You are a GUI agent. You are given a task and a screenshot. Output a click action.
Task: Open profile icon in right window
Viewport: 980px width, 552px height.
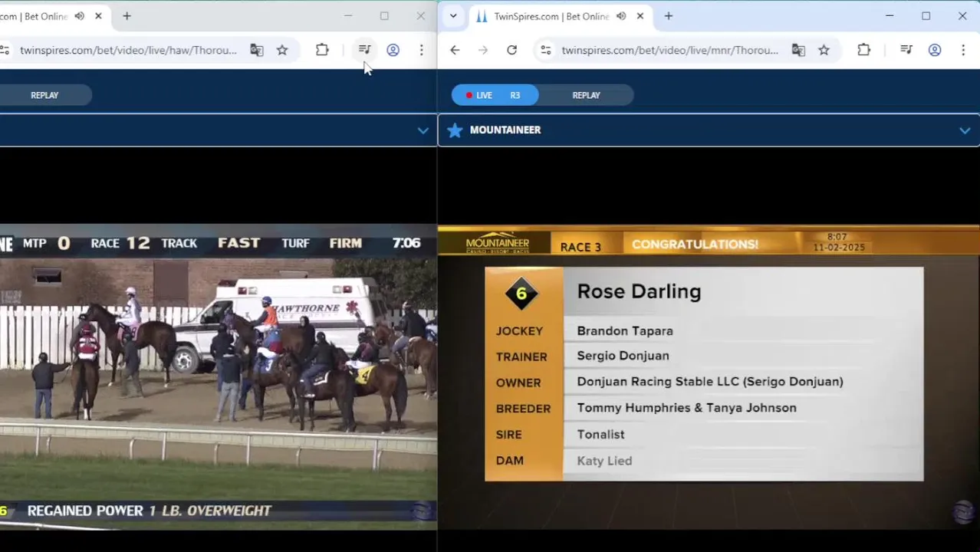coord(934,50)
